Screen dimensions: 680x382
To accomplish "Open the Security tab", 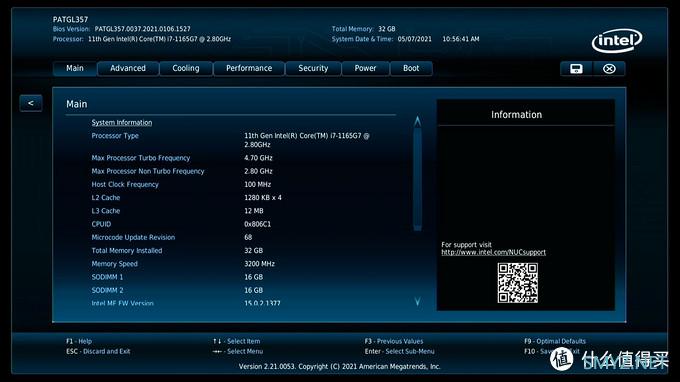I will (x=313, y=69).
